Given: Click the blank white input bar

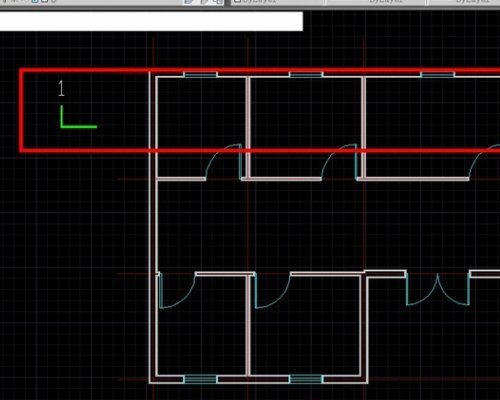Looking at the screenshot, I should (151, 21).
